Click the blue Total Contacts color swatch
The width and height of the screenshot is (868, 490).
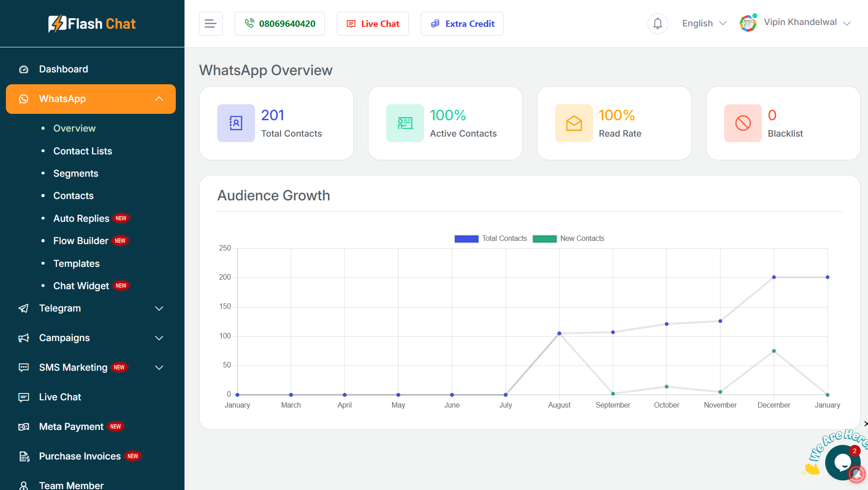(x=466, y=238)
